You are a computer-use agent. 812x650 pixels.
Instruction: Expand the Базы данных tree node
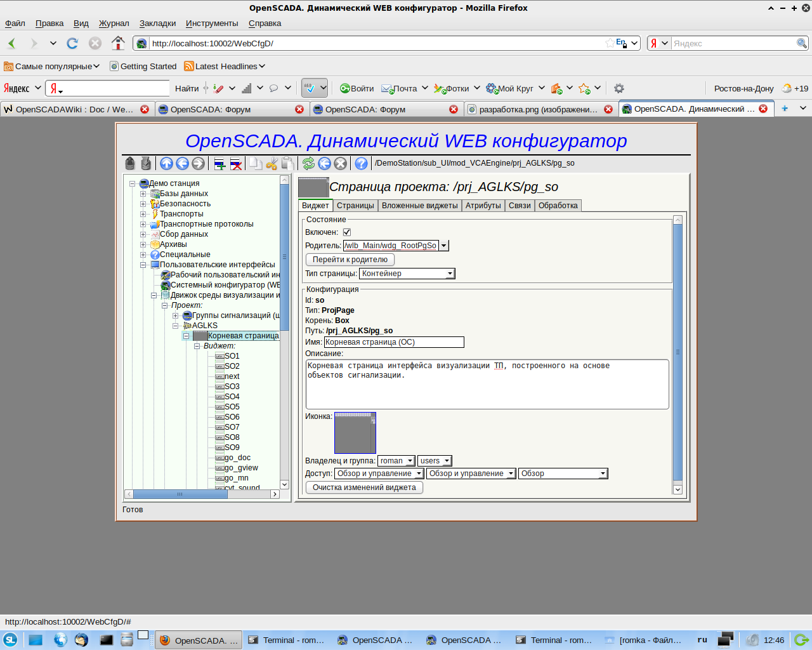(x=143, y=194)
